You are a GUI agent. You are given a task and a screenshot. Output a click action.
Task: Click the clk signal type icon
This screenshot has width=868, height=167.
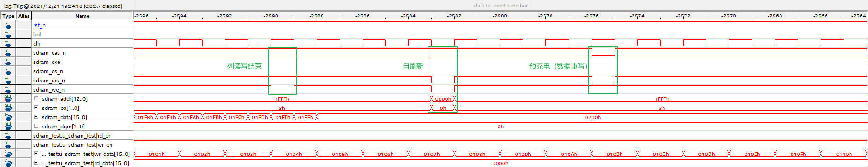tap(8, 44)
